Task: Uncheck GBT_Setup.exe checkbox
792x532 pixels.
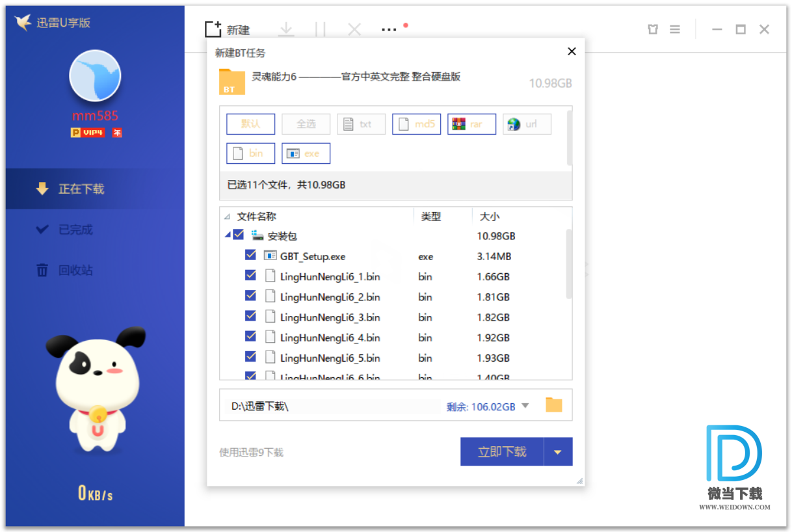Action: pyautogui.click(x=250, y=255)
